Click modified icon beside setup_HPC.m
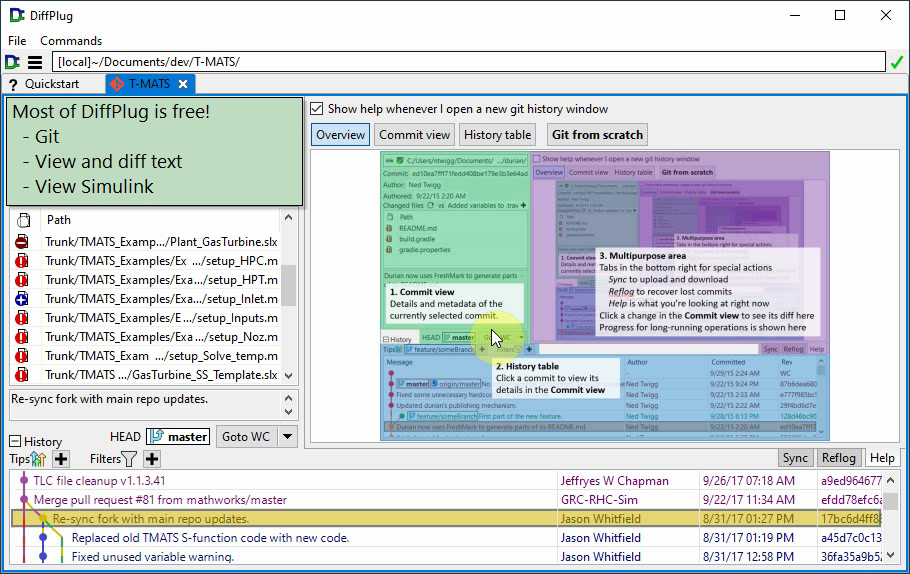This screenshot has height=574, width=910. pos(21,261)
